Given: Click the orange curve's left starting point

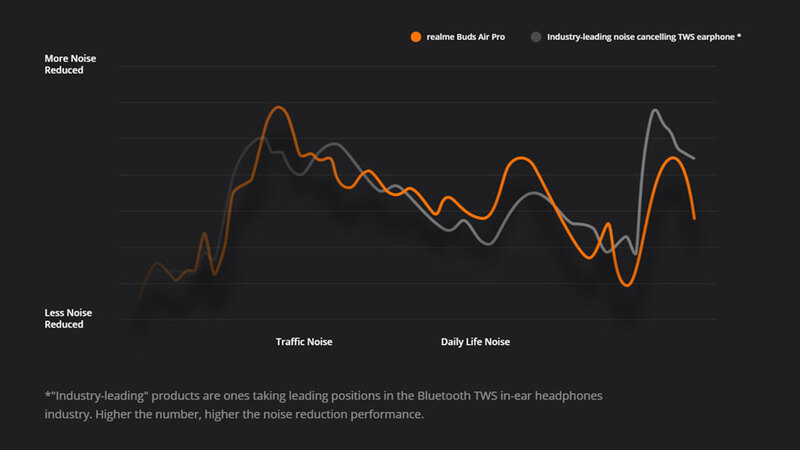Looking at the screenshot, I should pyautogui.click(x=139, y=298).
